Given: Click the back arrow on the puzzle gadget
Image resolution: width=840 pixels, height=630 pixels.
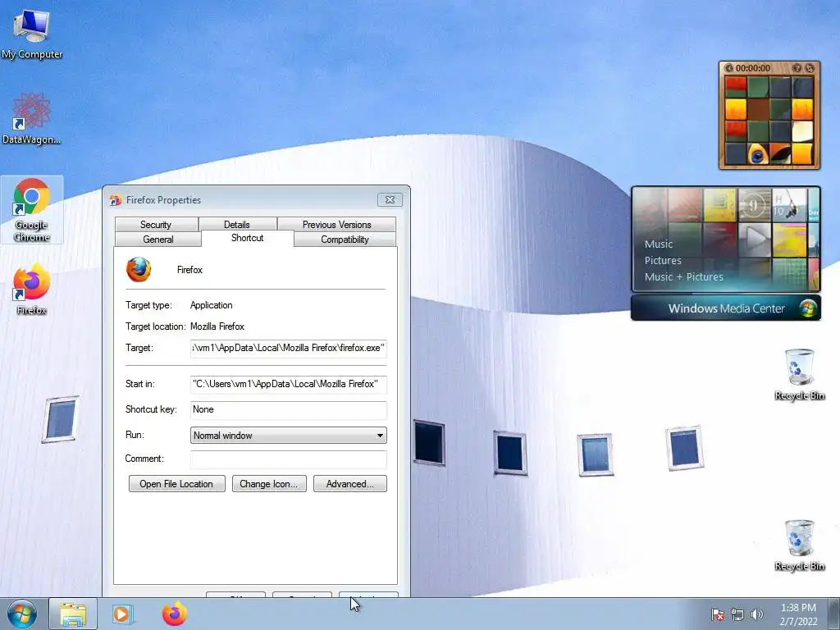Looking at the screenshot, I should pyautogui.click(x=729, y=68).
